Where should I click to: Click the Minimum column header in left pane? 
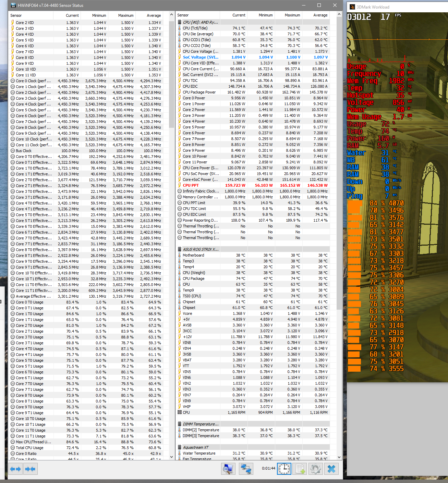[x=95, y=15]
